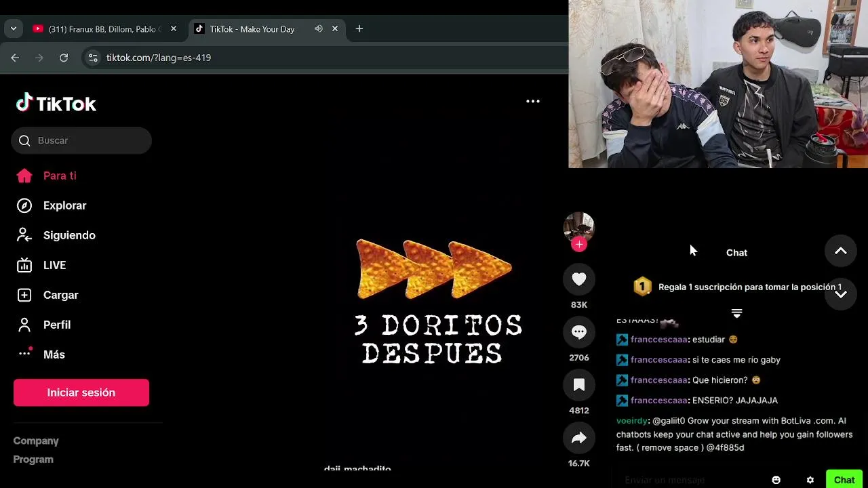Click the daii_machadito creator name

tap(357, 468)
